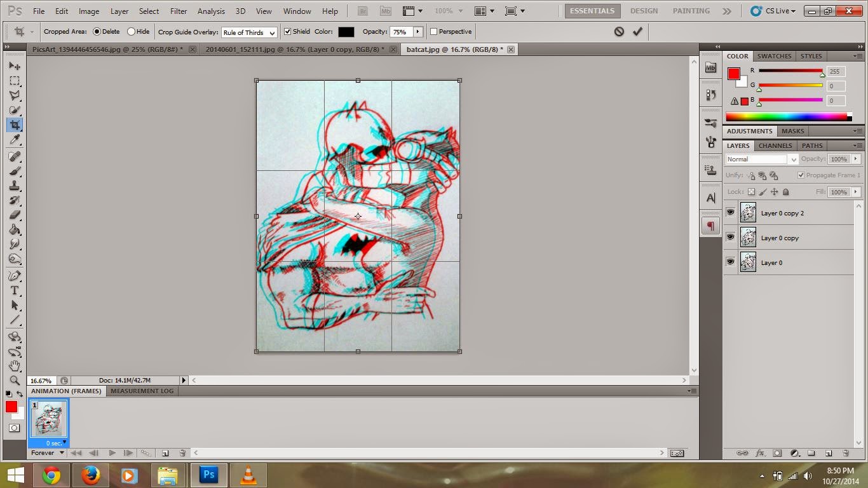
Task: Select the Spot Healing Brush tool
Action: 15,156
